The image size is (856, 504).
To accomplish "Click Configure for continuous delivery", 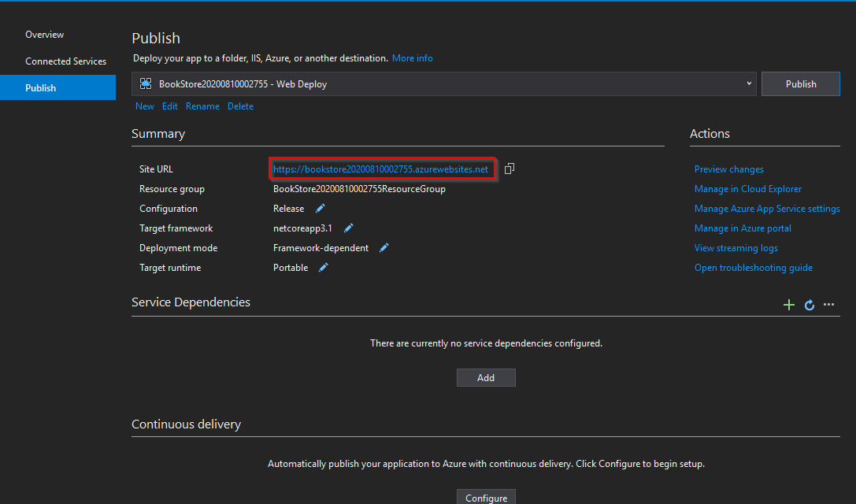I will pyautogui.click(x=486, y=498).
